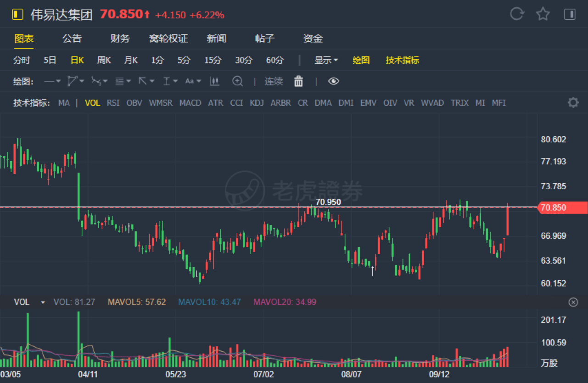Image resolution: width=588 pixels, height=383 pixels.
Task: Open the 资金 capital flow tab
Action: (x=313, y=39)
